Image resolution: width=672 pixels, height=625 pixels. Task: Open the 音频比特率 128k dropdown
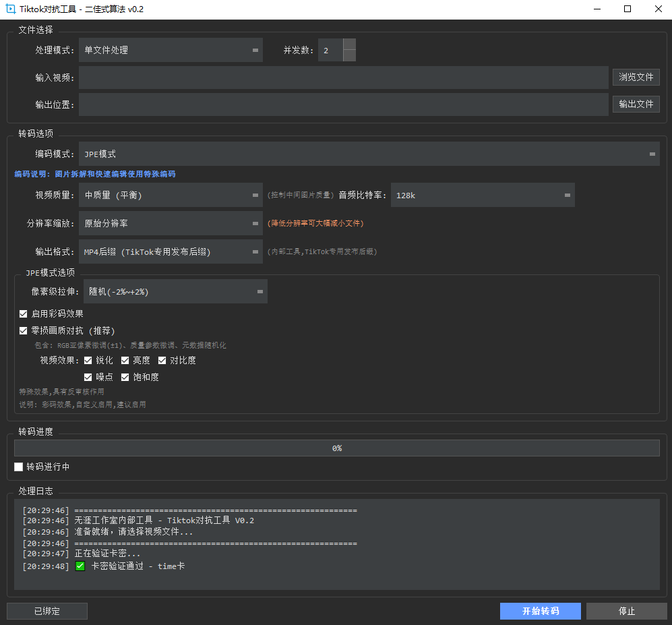click(x=482, y=196)
